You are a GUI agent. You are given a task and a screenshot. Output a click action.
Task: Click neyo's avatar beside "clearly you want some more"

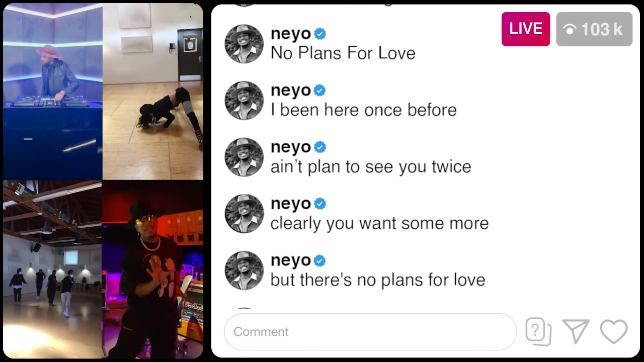coord(244,214)
